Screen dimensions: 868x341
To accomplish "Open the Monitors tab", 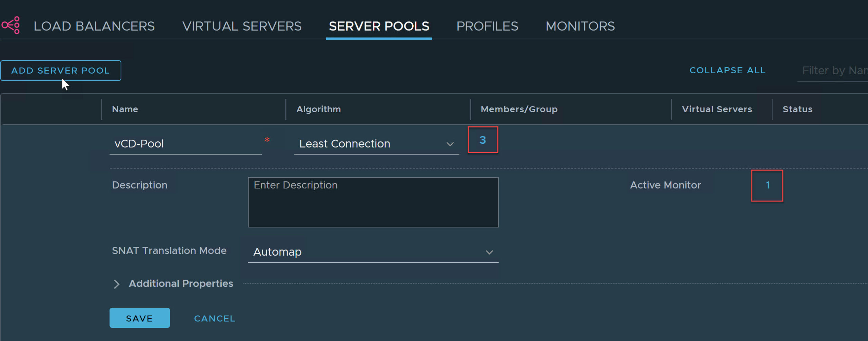I will tap(580, 26).
